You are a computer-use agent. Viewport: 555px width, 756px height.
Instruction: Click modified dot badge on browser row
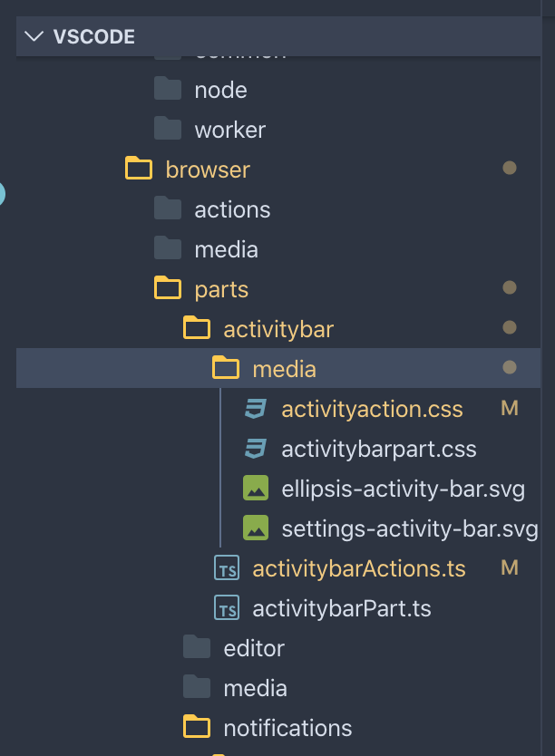(509, 168)
